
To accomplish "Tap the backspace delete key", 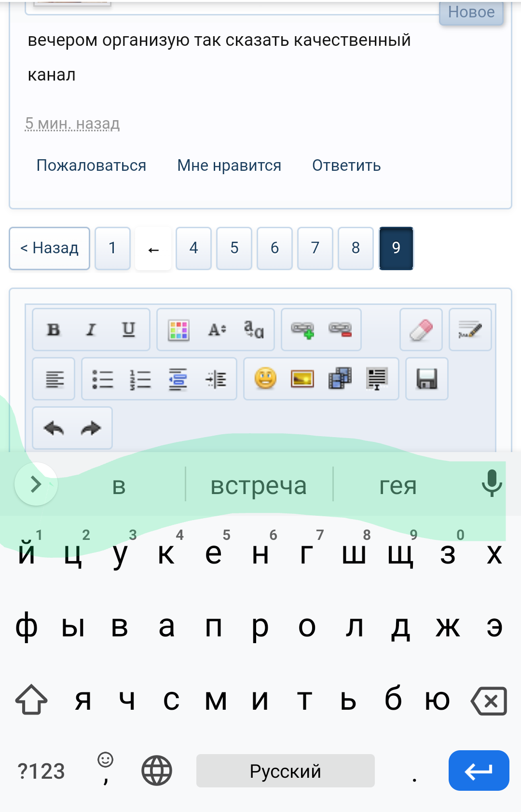I will [489, 701].
